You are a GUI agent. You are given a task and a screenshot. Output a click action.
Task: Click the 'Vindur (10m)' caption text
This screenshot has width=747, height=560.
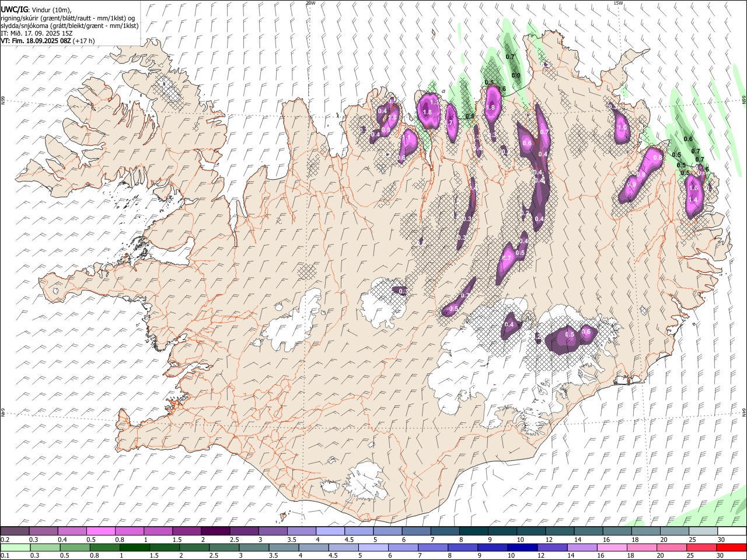click(x=51, y=9)
